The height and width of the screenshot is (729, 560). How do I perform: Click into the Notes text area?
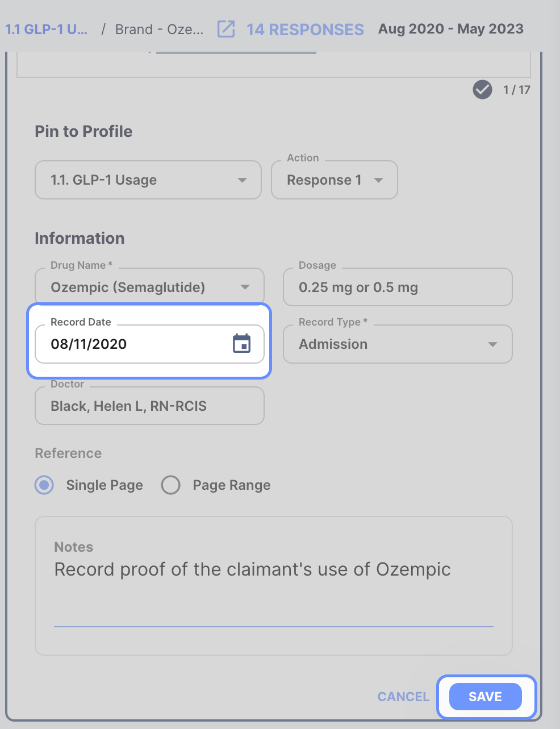pos(274,585)
